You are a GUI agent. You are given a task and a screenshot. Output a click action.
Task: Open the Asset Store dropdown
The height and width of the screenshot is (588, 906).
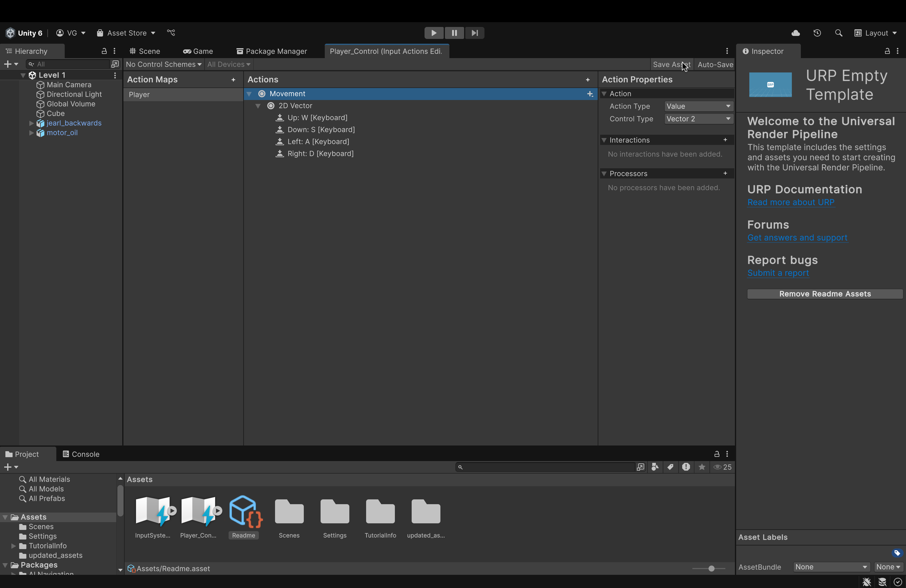126,33
